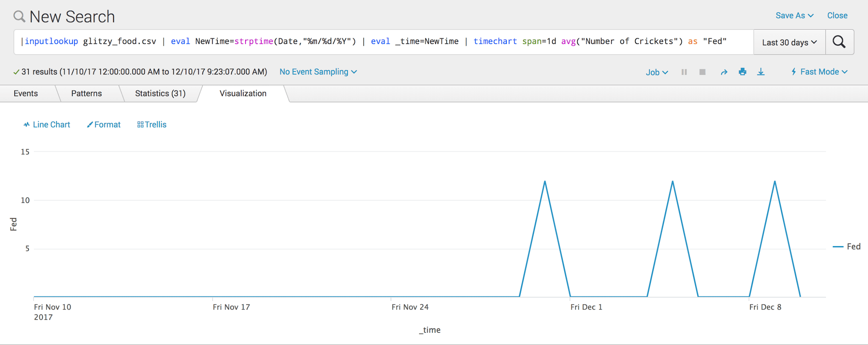
Task: Click the magnifying glass search button
Action: 839,42
